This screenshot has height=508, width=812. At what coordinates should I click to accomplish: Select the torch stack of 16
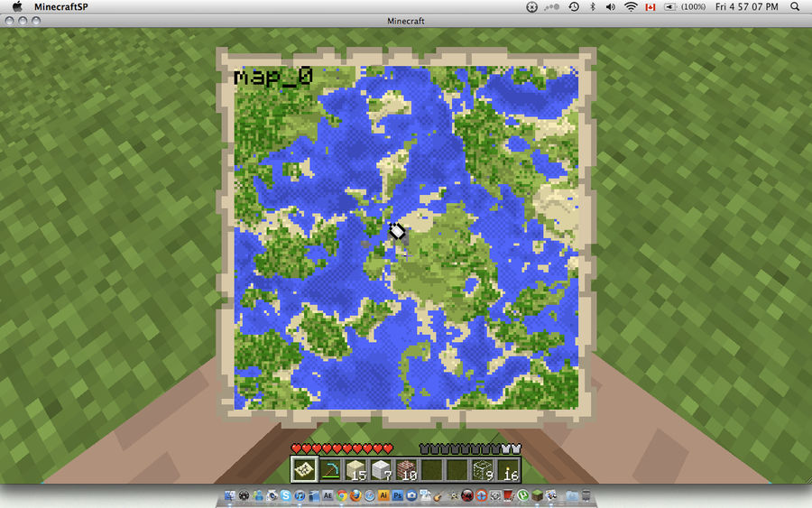pyautogui.click(x=508, y=470)
